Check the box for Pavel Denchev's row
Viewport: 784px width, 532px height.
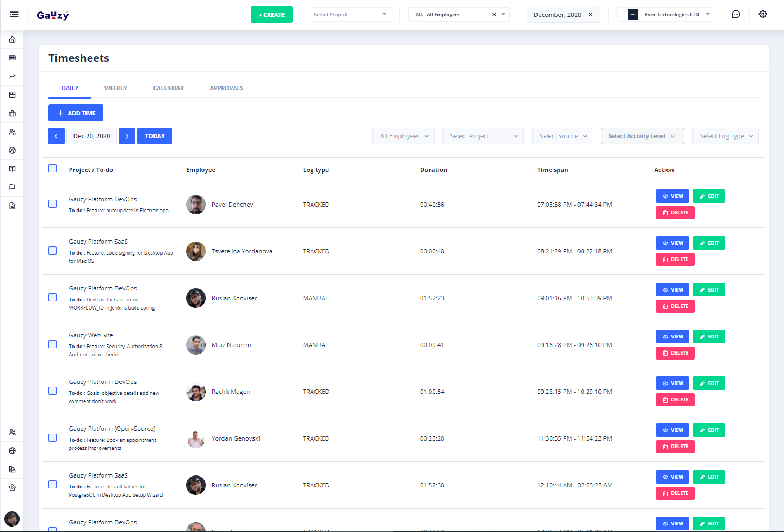pos(53,204)
